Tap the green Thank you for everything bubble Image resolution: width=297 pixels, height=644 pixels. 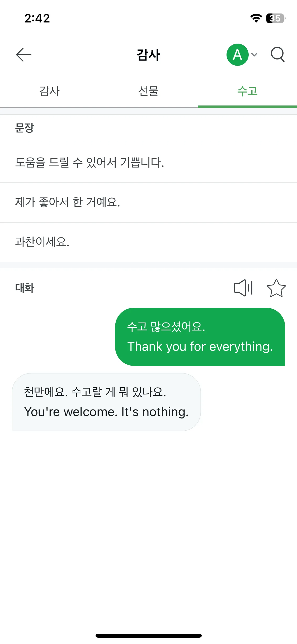click(x=200, y=337)
